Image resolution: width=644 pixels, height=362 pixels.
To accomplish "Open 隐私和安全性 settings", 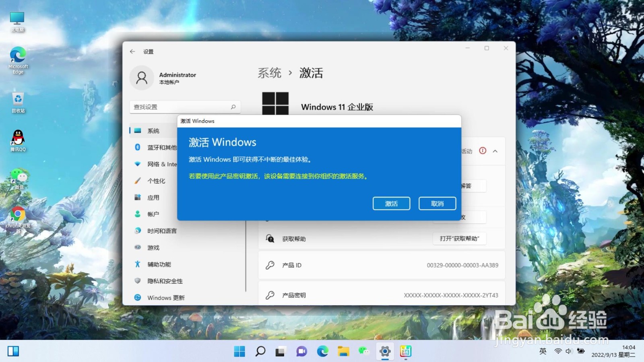I will [165, 281].
